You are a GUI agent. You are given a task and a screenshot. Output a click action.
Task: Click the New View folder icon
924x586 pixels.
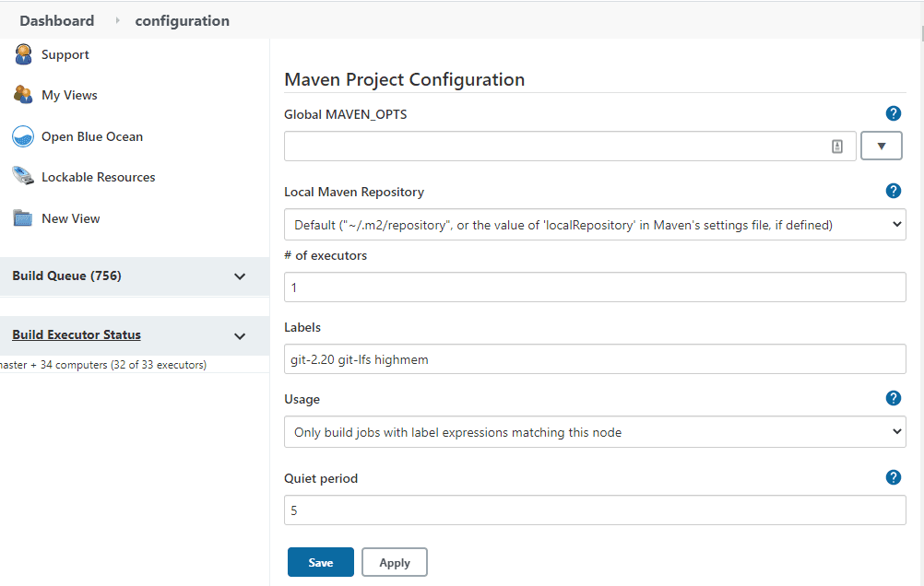(x=23, y=218)
